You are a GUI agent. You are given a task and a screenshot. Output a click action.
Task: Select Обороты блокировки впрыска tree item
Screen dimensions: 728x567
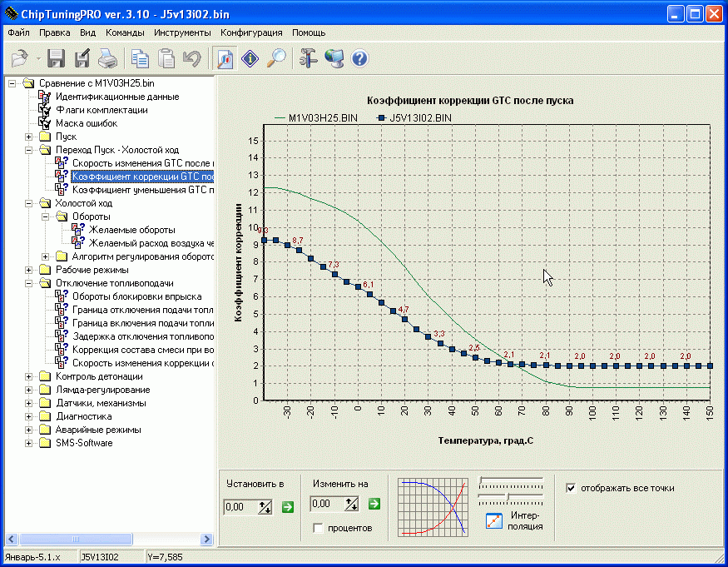click(x=137, y=296)
